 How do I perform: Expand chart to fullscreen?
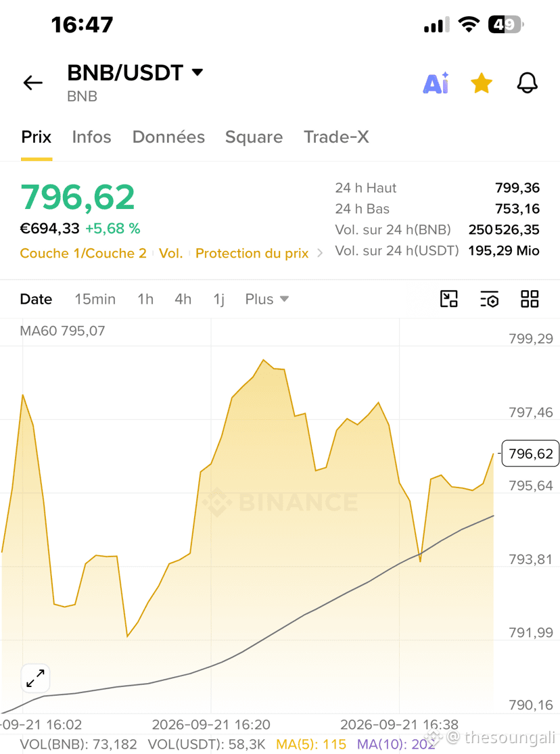[36, 678]
